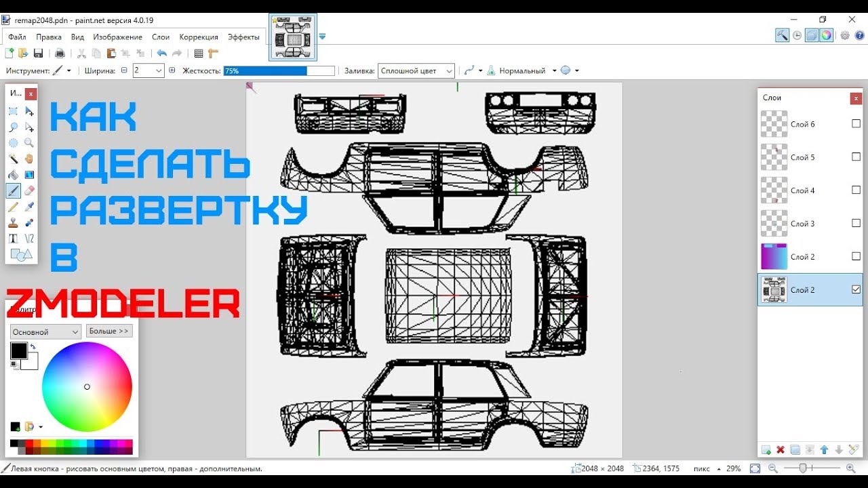This screenshot has width=868, height=488.
Task: Toggle the Layers window button
Action: [812, 36]
